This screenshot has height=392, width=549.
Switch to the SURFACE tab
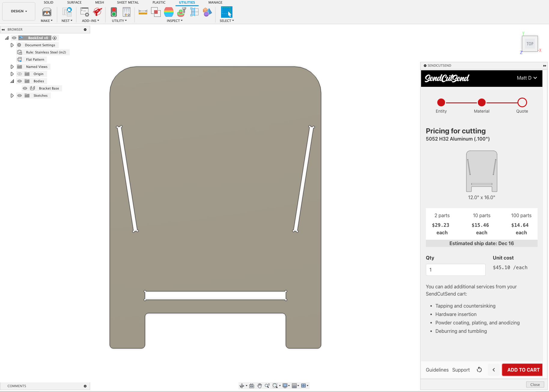tap(74, 2)
